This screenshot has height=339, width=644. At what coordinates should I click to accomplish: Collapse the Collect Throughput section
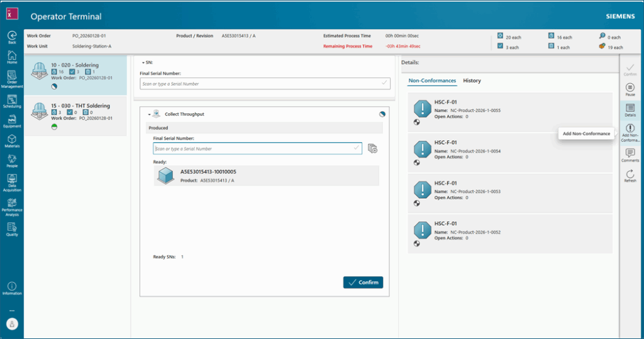coord(150,114)
